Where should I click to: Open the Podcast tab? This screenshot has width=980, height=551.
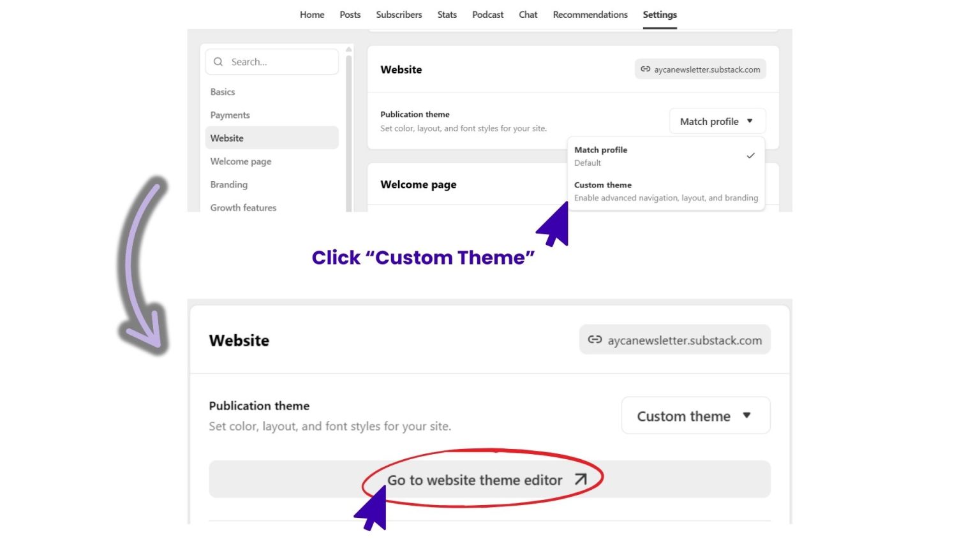pos(487,14)
